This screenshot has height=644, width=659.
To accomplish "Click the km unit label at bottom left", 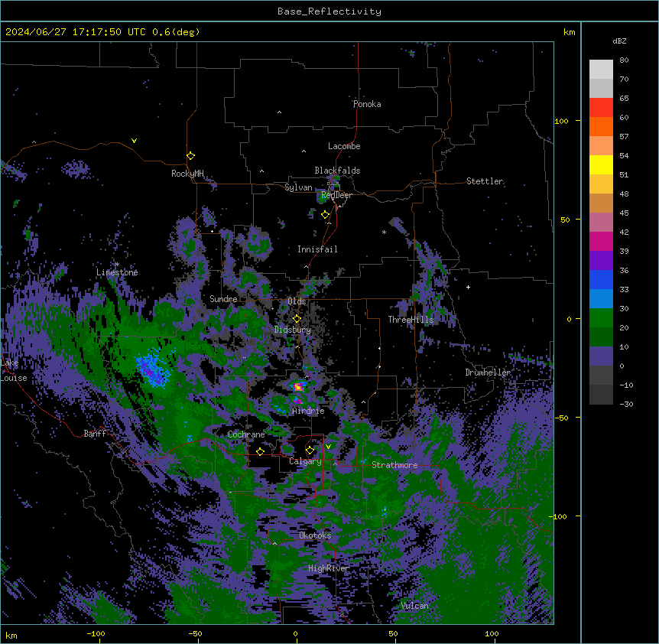I will [11, 635].
